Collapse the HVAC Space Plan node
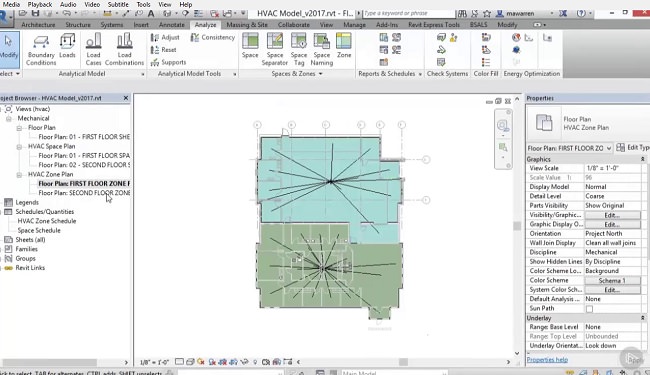Viewport: 650px width, 375px height. (19, 147)
